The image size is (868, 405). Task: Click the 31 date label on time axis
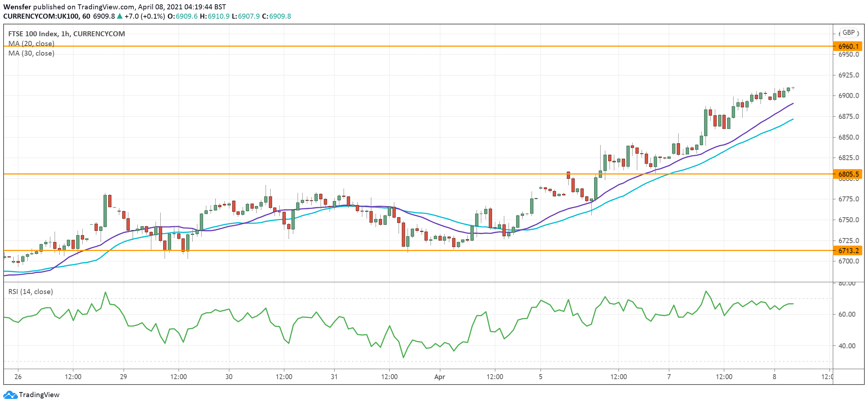pos(334,377)
